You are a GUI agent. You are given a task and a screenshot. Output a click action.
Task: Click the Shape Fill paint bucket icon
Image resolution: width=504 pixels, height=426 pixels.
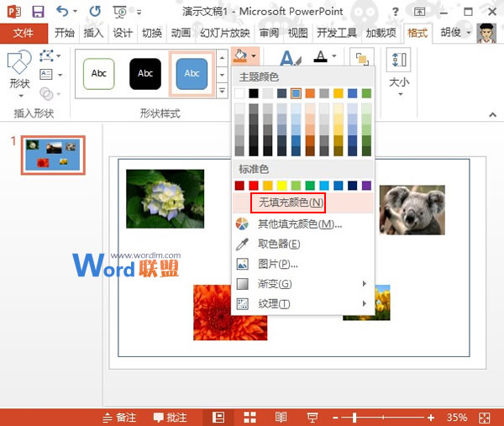[x=240, y=55]
